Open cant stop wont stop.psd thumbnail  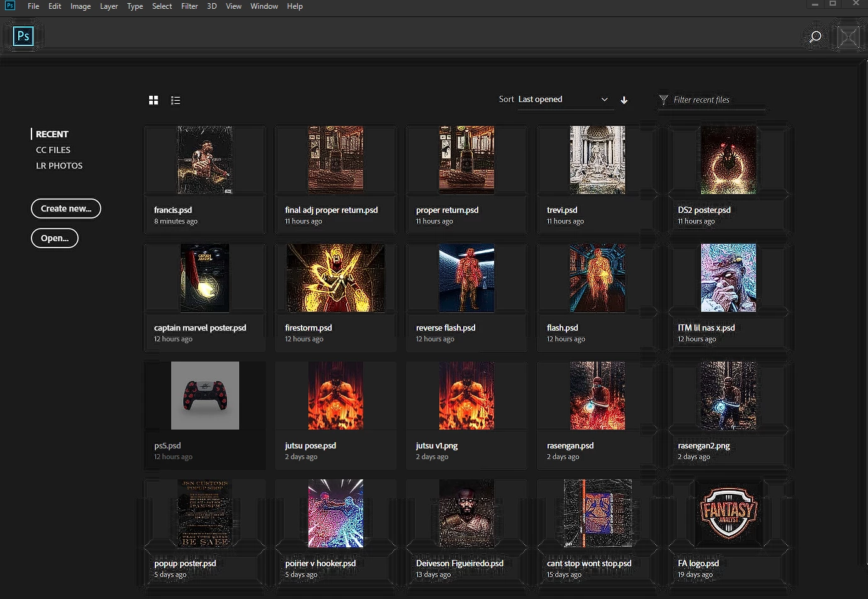click(x=597, y=513)
